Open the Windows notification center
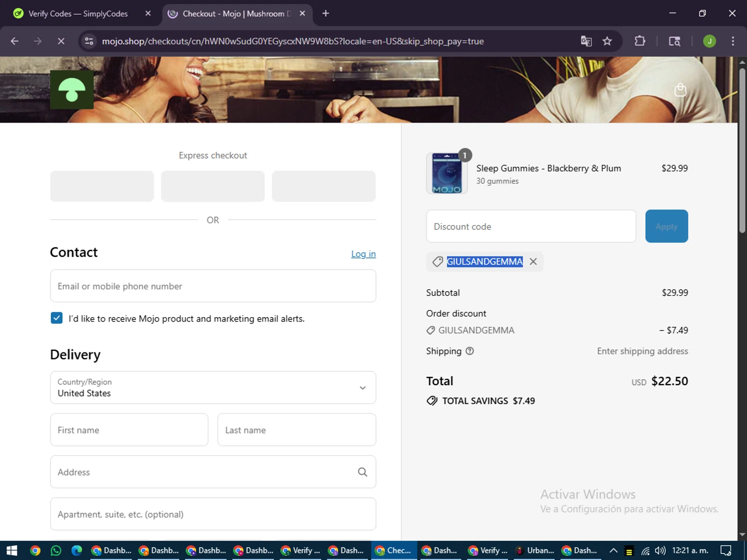The height and width of the screenshot is (560, 747). click(x=726, y=551)
